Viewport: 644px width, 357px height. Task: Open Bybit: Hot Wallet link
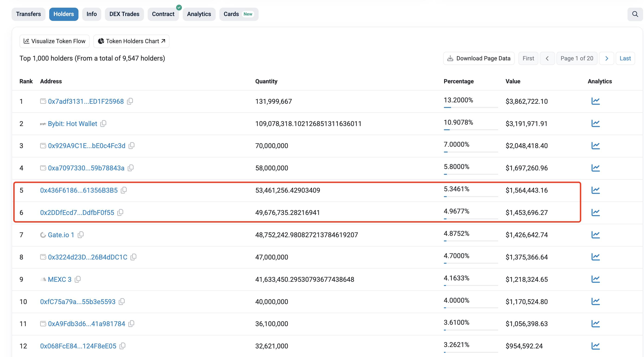point(72,123)
